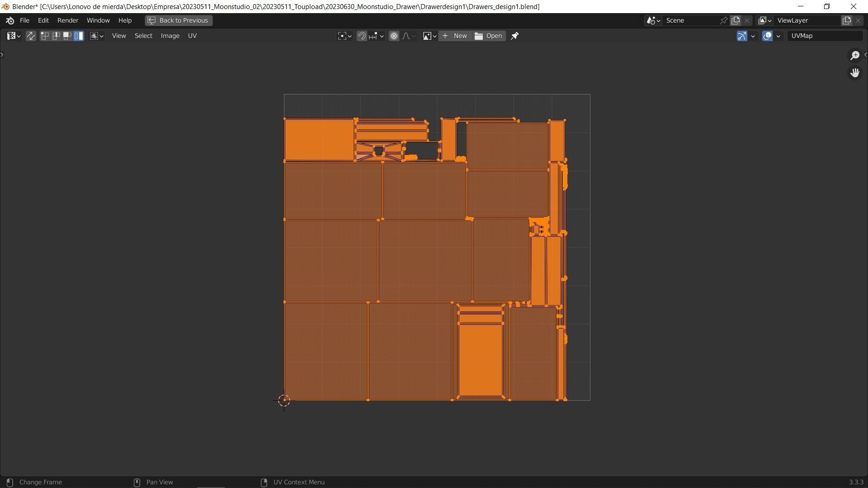Open editor type dropdown
This screenshot has height=488, width=868.
tap(14, 36)
